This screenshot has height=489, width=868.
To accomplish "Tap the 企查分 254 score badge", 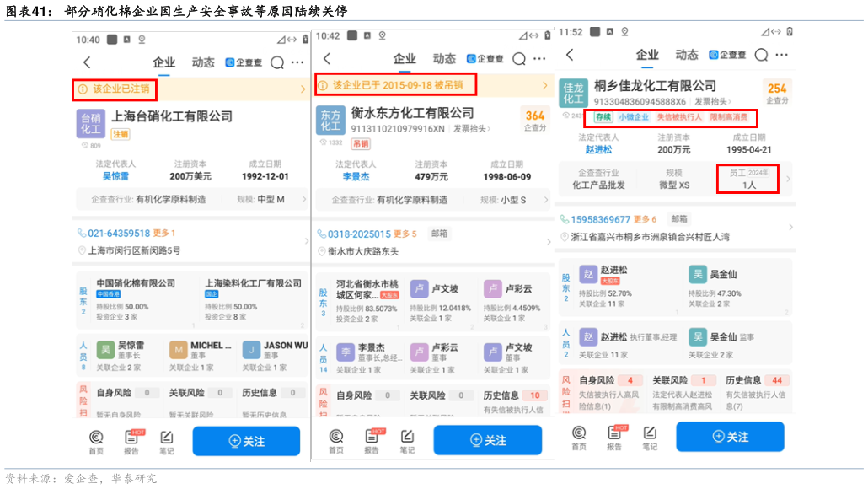I will pyautogui.click(x=775, y=93).
